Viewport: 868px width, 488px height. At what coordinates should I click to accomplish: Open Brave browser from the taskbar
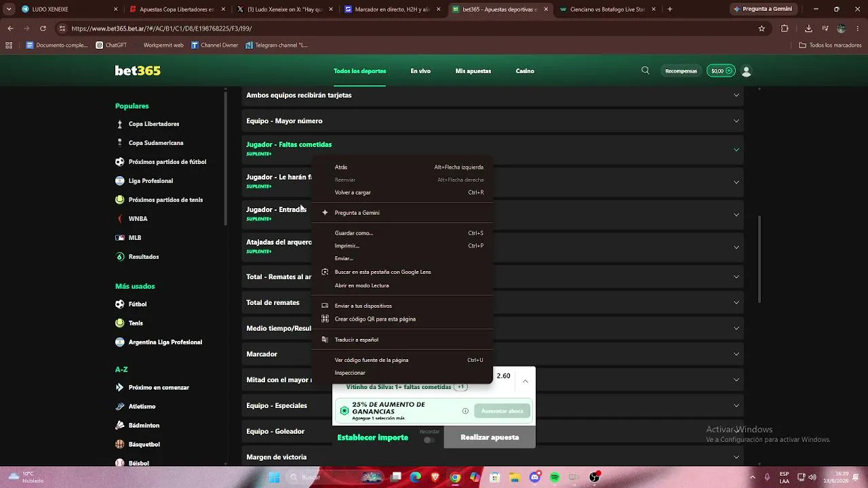435,477
